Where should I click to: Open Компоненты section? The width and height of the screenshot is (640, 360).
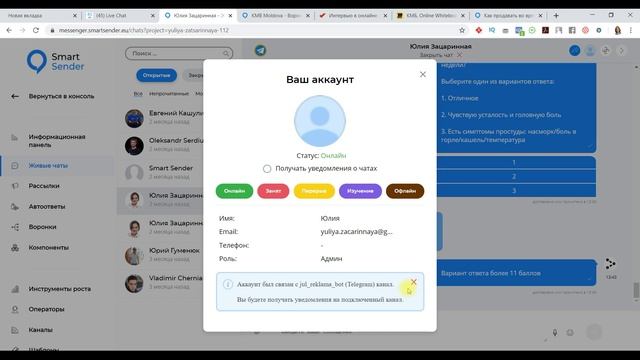pos(49,247)
